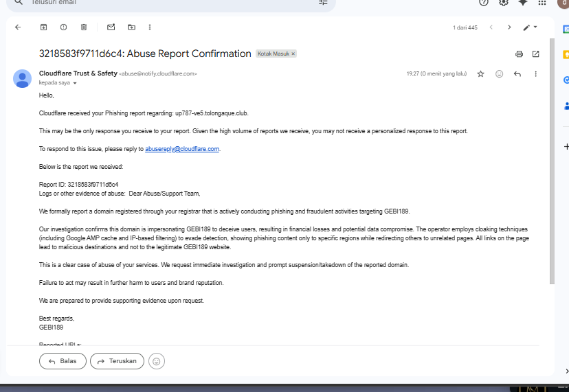Viewport: 569px width, 392px height.
Task: Get add-ons with the plus icon
Action: click(x=566, y=146)
